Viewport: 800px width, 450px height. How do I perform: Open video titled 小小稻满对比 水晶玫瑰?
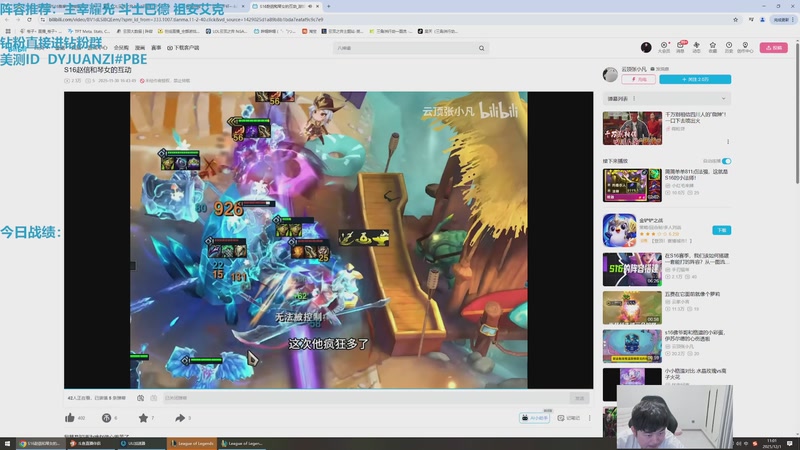coord(695,374)
